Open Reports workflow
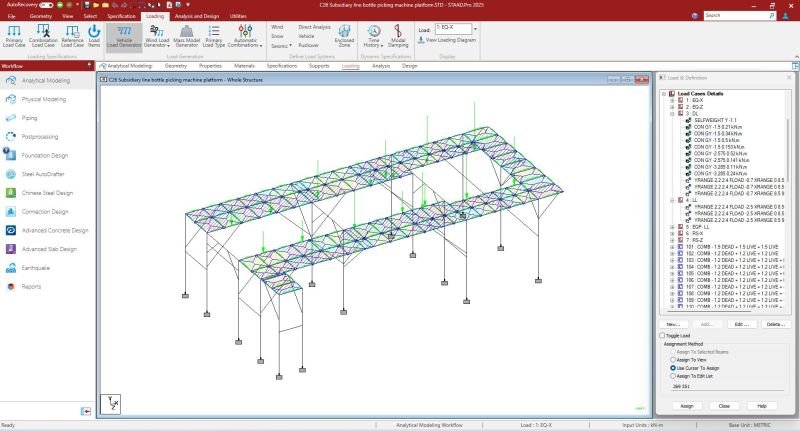Image resolution: width=800 pixels, height=431 pixels. tap(31, 287)
